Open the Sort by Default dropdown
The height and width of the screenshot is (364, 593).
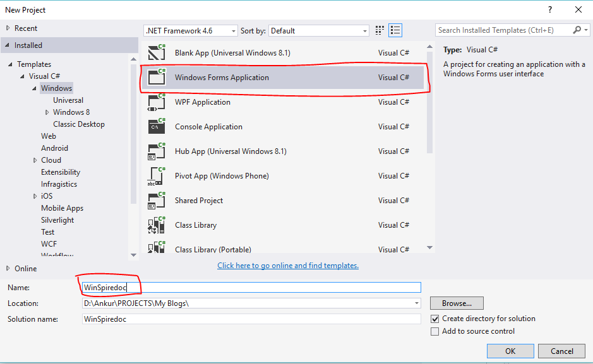(363, 30)
